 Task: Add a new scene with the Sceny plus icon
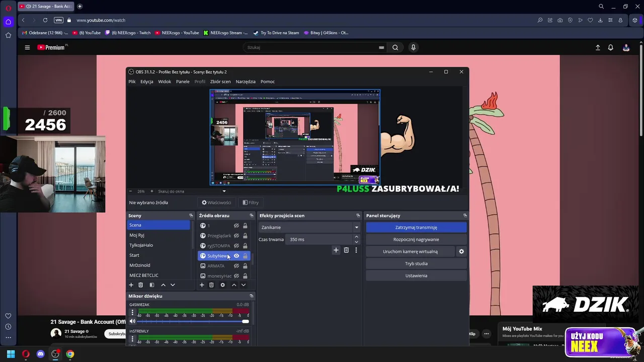click(x=131, y=285)
